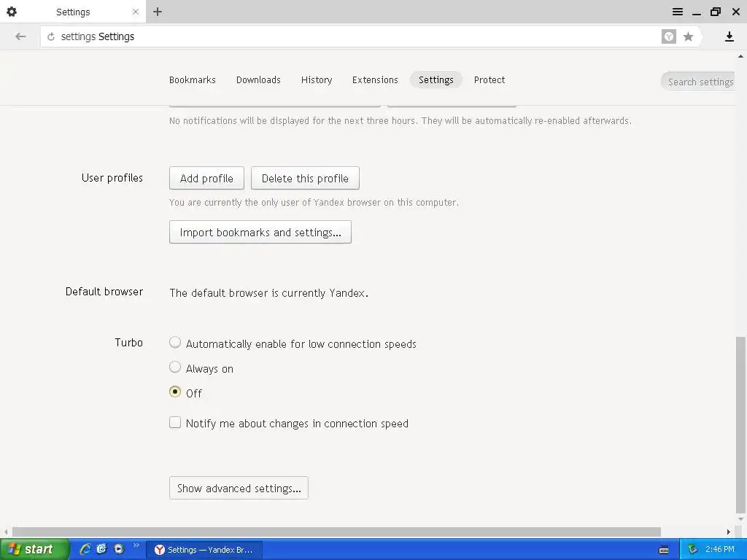747x560 pixels.
Task: Click the reload icon in address bar
Action: click(51, 36)
